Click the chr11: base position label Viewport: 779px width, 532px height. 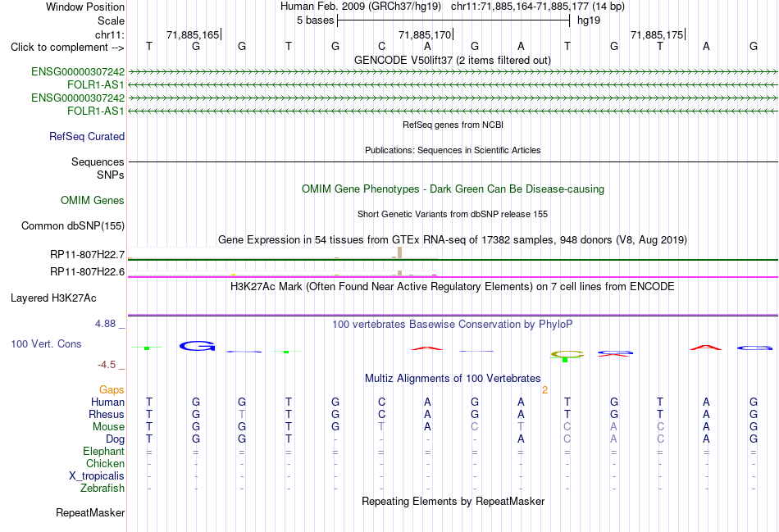[109, 34]
